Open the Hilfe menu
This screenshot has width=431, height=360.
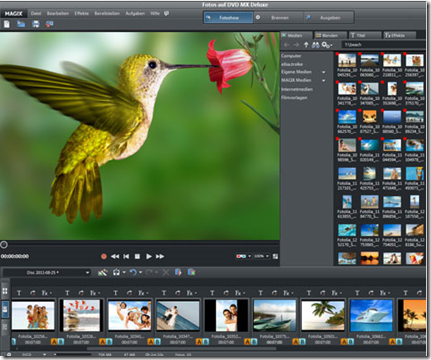coord(155,13)
